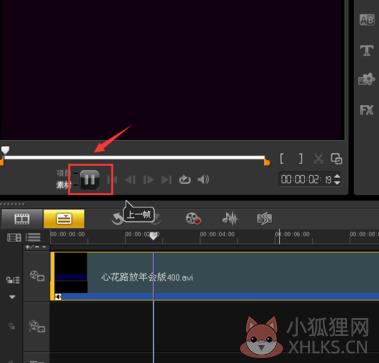Toggle repeat playback loop

pos(184,180)
